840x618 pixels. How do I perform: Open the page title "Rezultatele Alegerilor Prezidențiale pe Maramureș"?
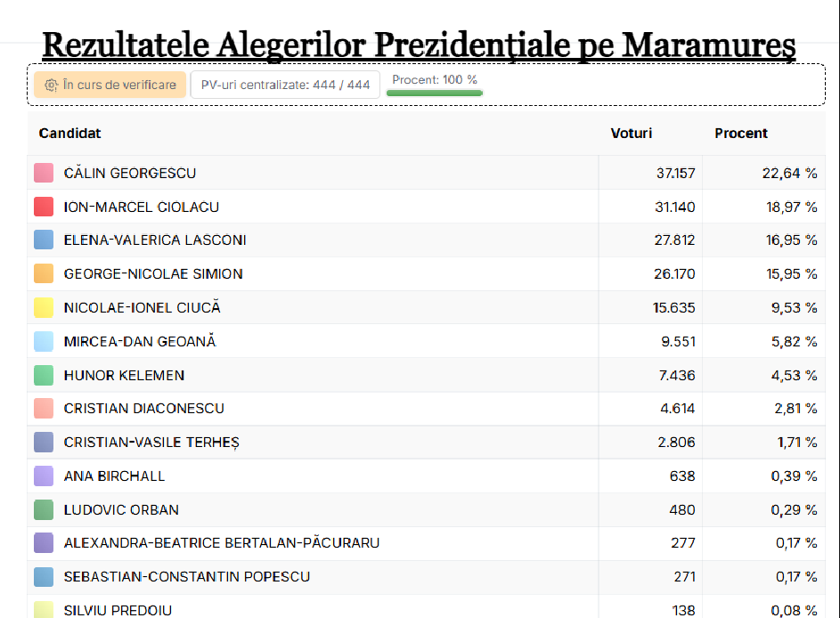tap(419, 45)
